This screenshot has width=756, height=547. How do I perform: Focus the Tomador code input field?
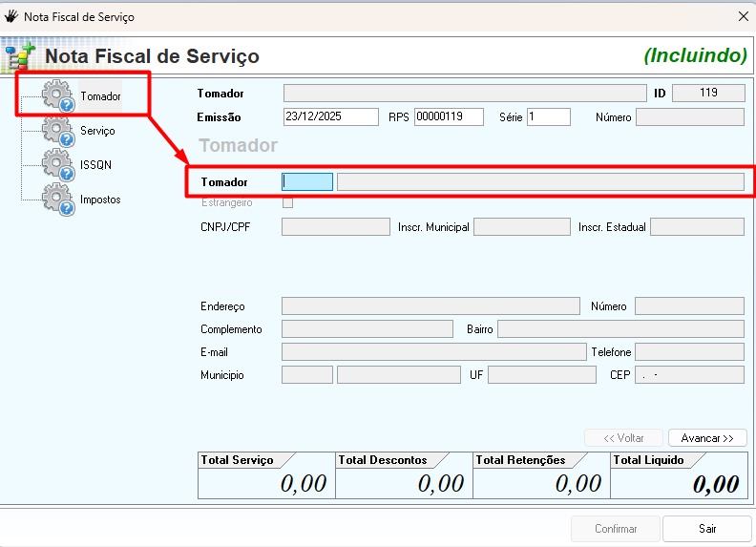coord(307,181)
